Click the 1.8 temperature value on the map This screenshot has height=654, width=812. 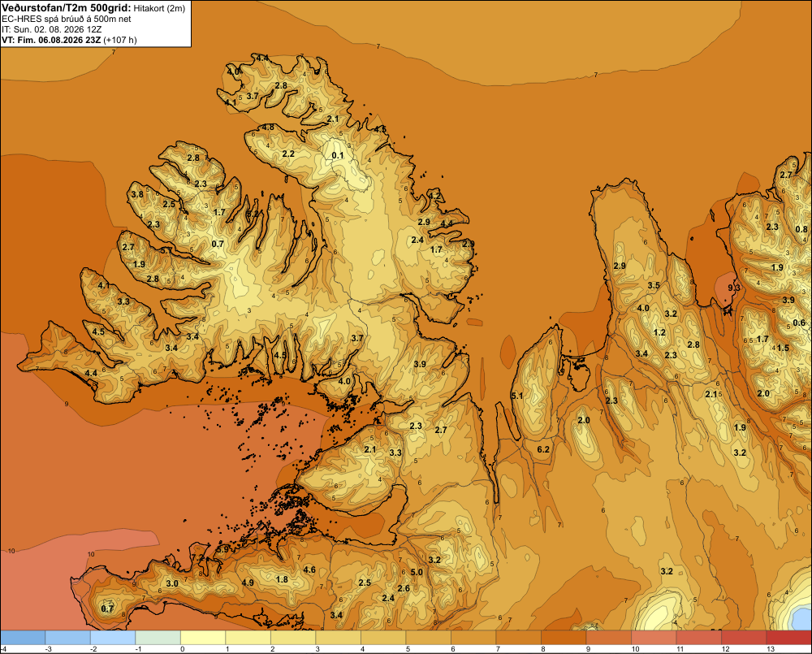282,579
